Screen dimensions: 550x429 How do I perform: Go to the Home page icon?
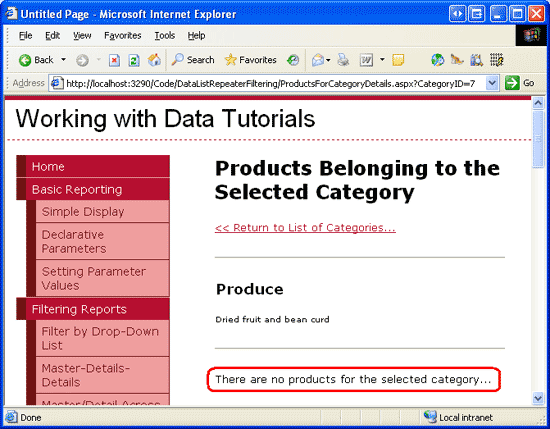(x=154, y=60)
